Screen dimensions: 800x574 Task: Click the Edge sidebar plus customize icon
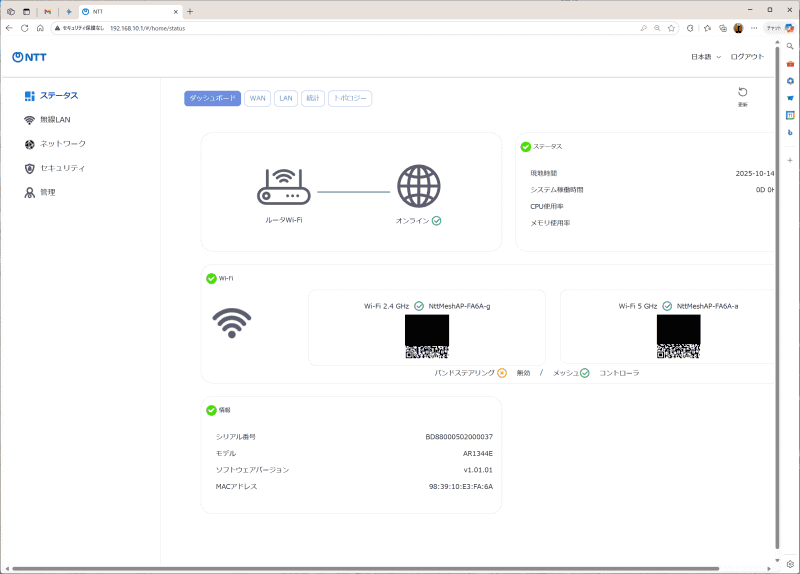click(790, 160)
